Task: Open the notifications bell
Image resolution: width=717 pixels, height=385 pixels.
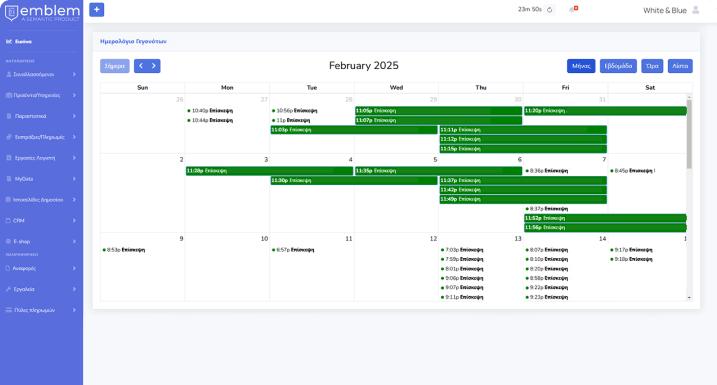Action: [573, 9]
